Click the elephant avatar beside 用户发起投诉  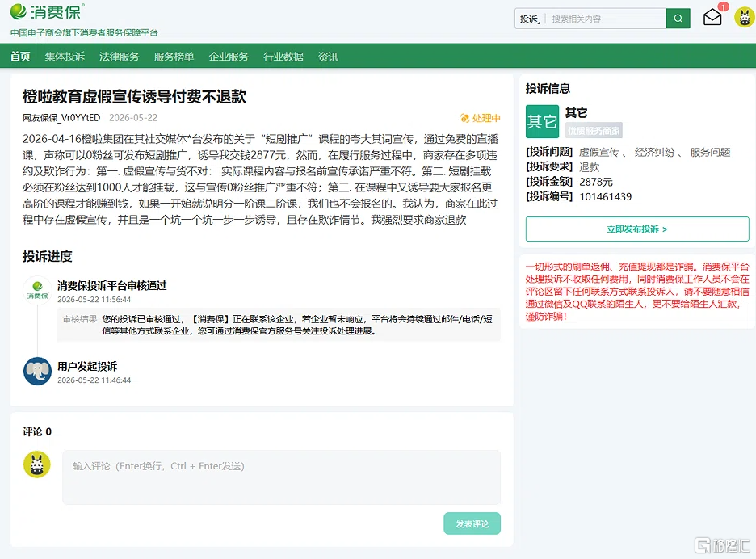click(x=38, y=371)
